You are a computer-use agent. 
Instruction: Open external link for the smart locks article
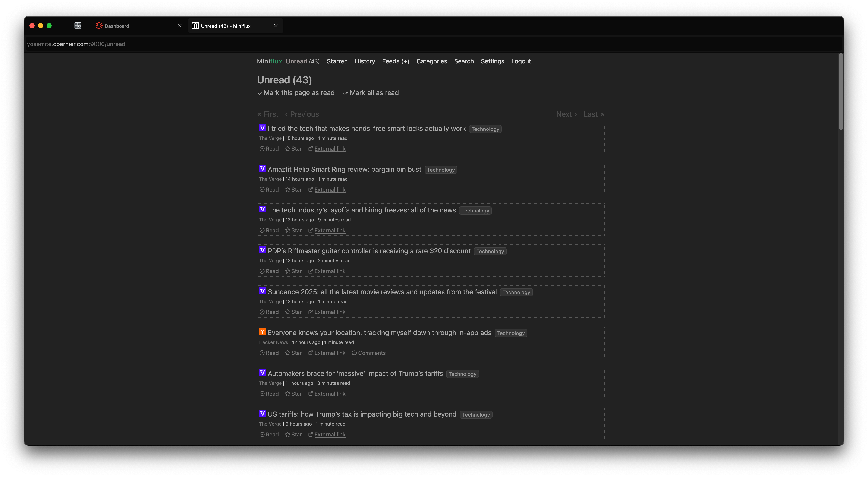click(327, 149)
